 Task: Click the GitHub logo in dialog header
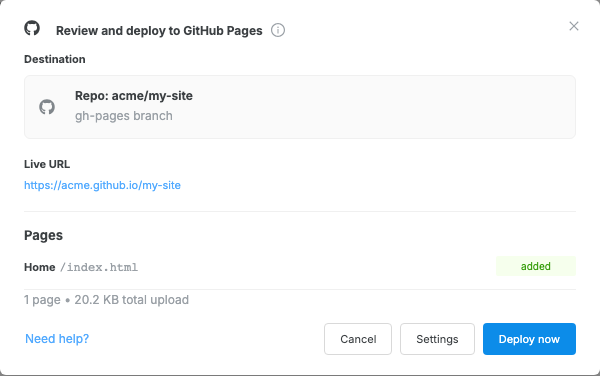point(32,28)
